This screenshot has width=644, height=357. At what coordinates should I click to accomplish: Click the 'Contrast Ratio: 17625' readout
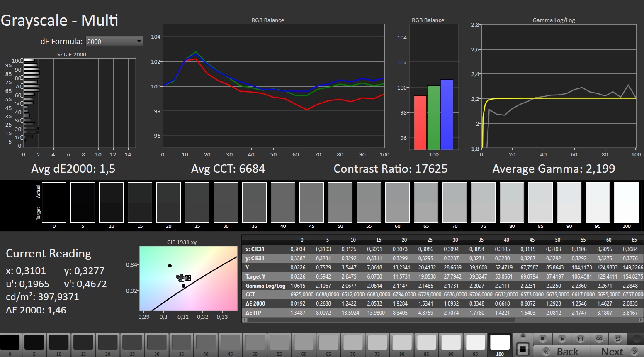tap(391, 169)
